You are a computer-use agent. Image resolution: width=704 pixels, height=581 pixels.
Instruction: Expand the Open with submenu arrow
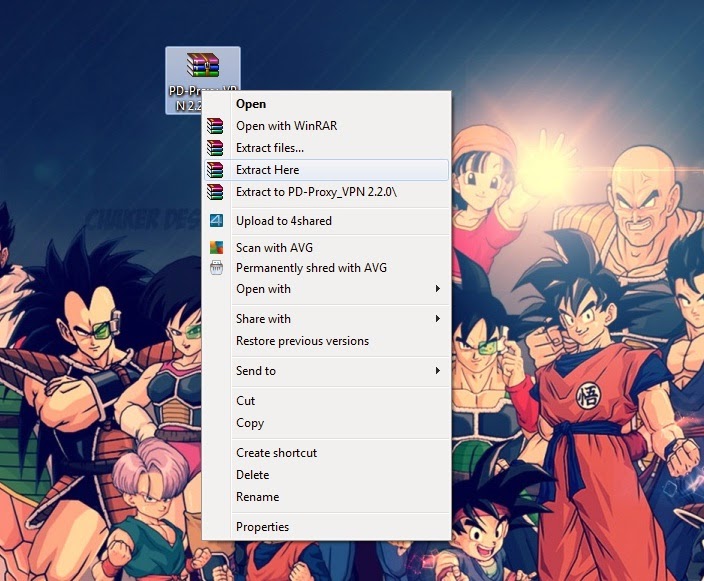[437, 289]
